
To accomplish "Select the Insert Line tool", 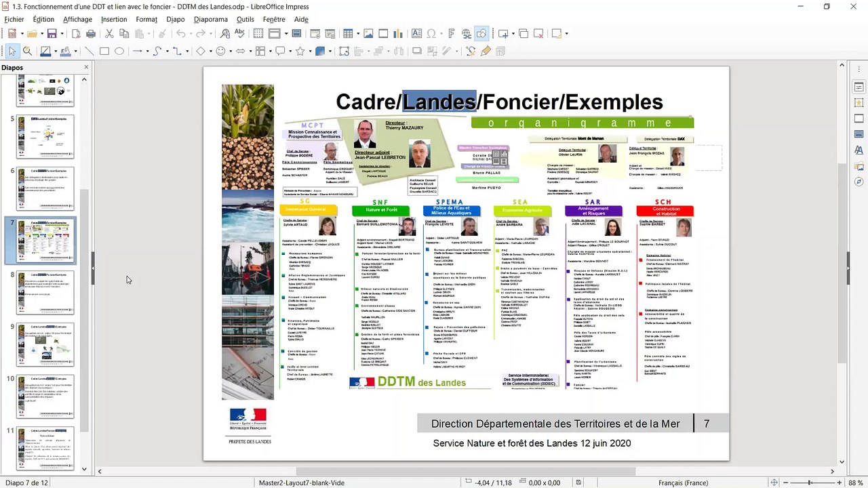I will point(89,51).
